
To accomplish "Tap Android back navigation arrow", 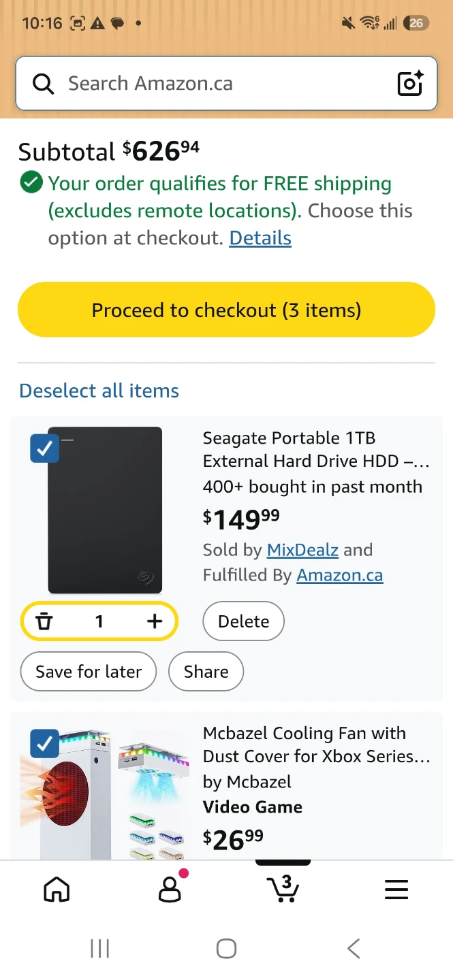I will pos(353,949).
